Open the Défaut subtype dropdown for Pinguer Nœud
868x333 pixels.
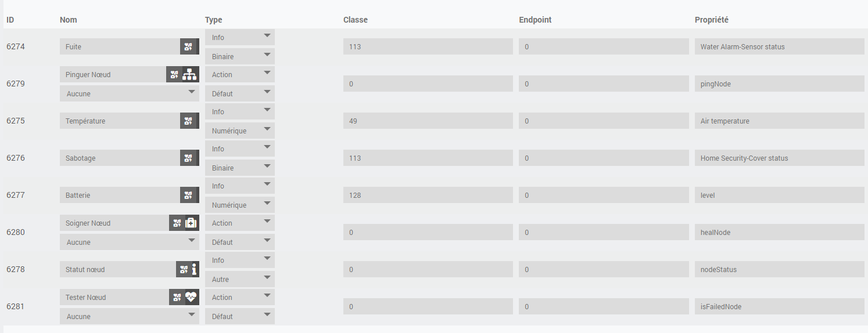tap(240, 93)
